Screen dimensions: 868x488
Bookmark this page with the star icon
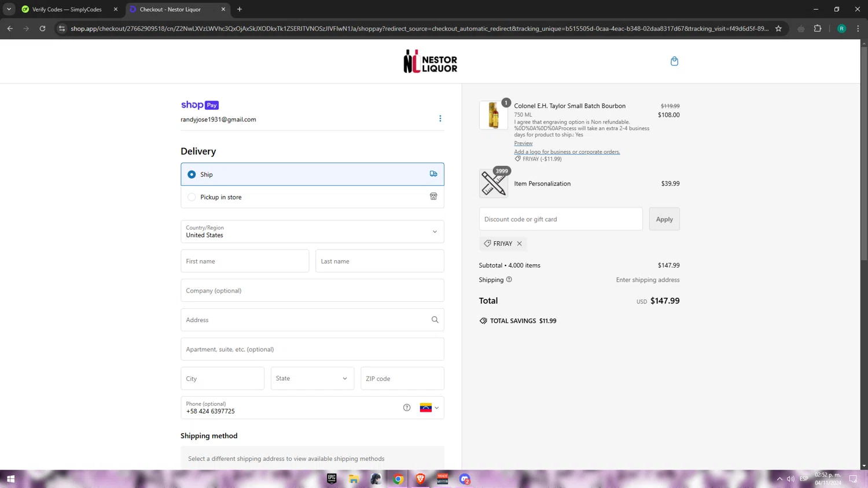(778, 28)
